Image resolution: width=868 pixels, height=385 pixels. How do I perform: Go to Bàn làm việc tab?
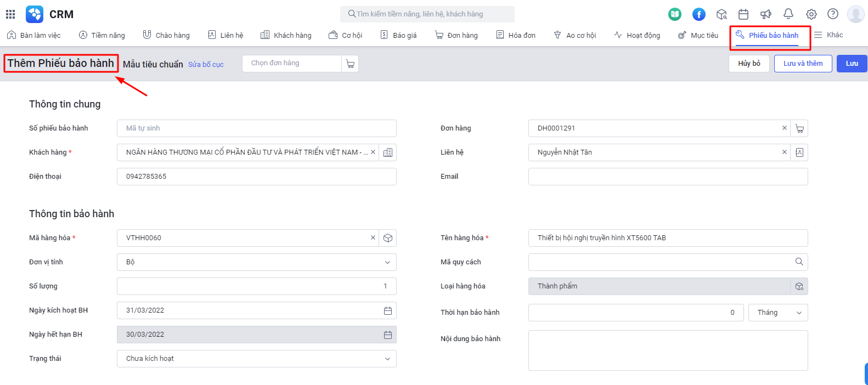[34, 35]
